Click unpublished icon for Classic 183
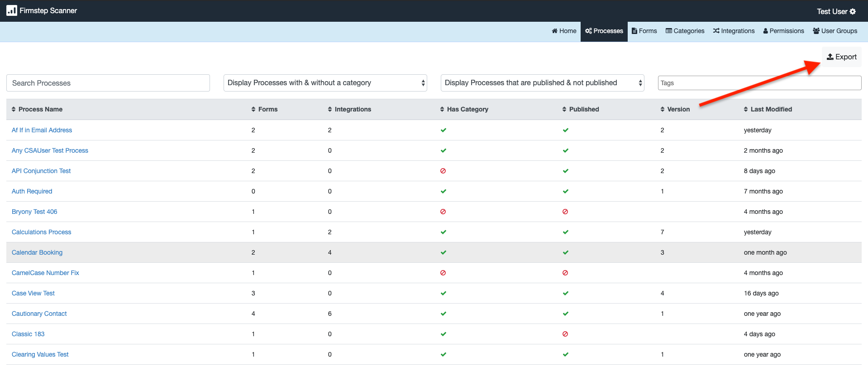Viewport: 868px width, 372px height. click(x=565, y=334)
